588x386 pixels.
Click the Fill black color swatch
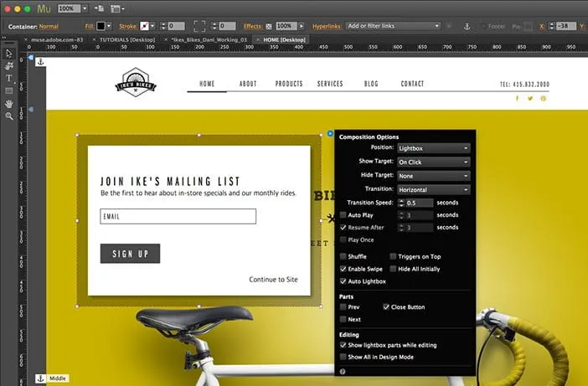pos(101,26)
